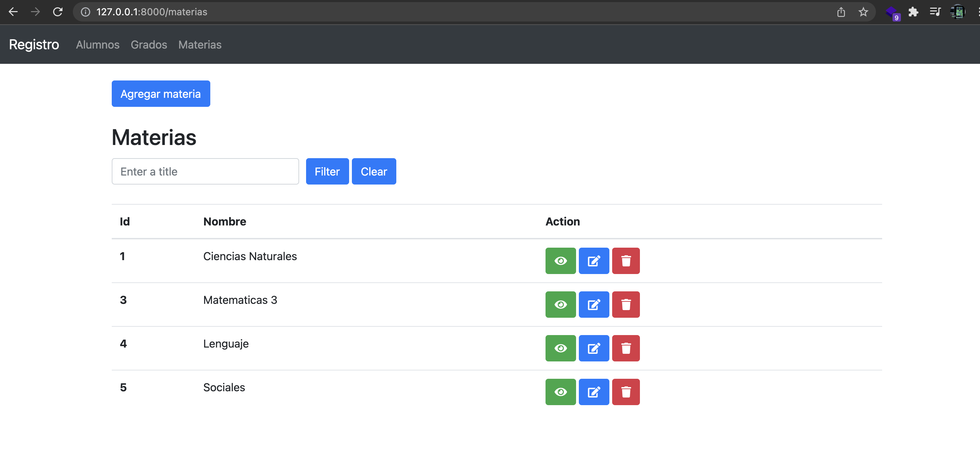Go to the Registro brand home link

[x=34, y=44]
